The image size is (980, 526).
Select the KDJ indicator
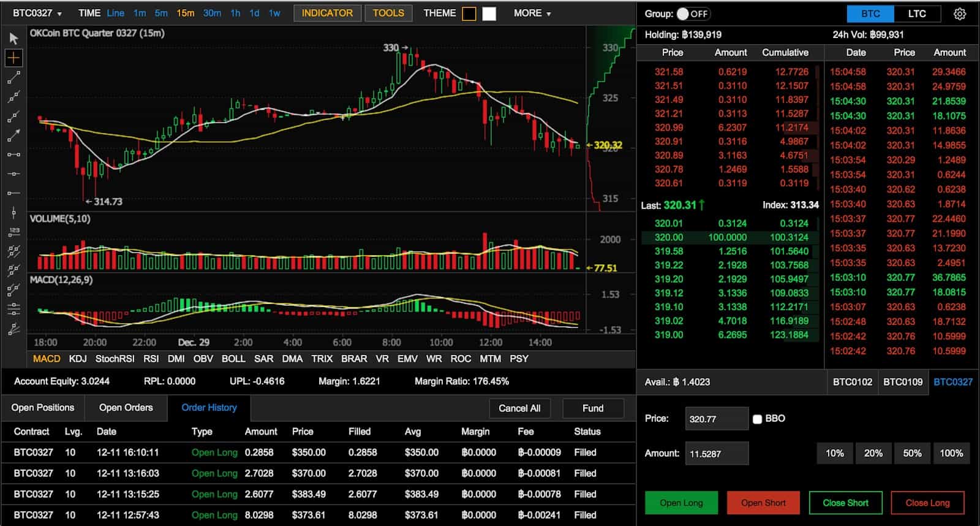pyautogui.click(x=78, y=359)
